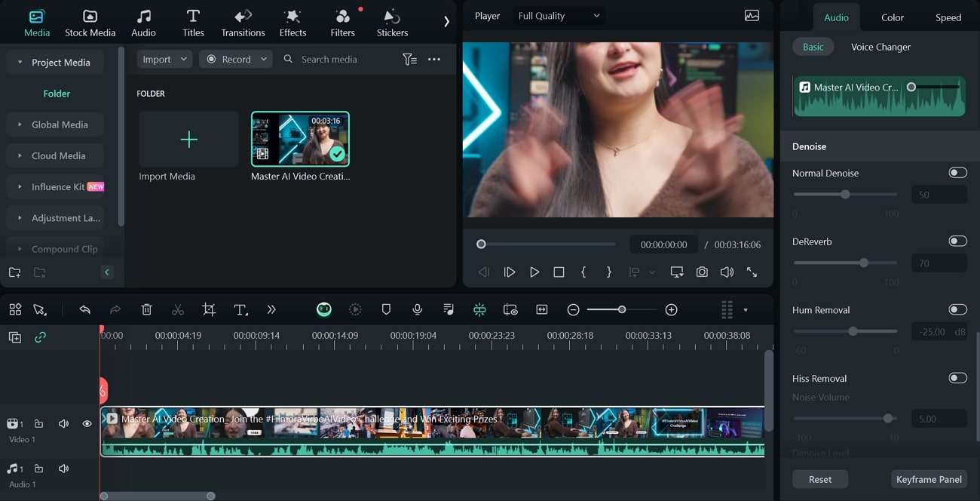Image resolution: width=980 pixels, height=501 pixels.
Task: Adjust the timeline zoom slider
Action: [x=622, y=309]
